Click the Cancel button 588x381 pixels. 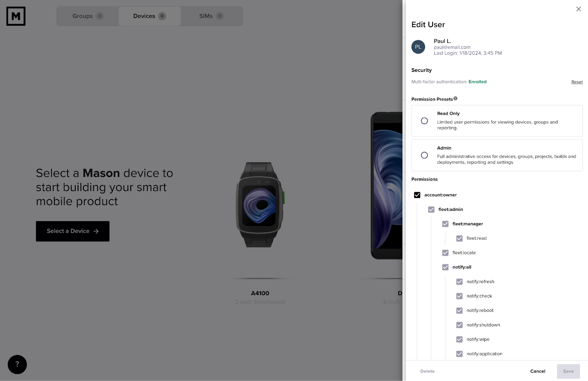(x=538, y=371)
